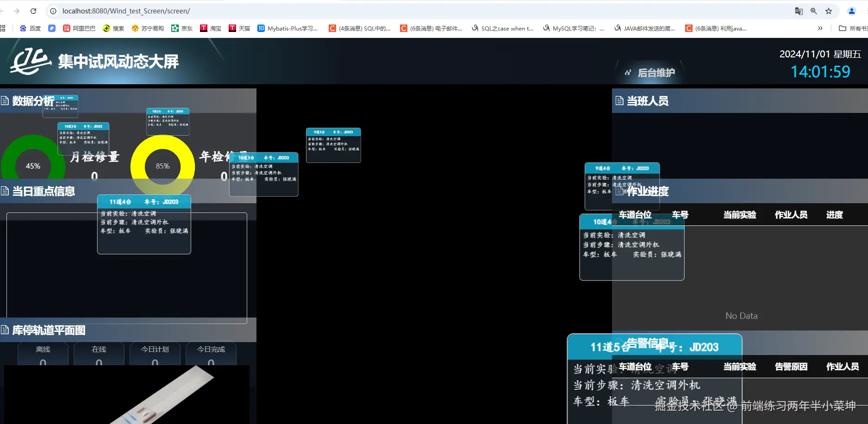The width and height of the screenshot is (868, 424).
Task: Click the 当班人员 panel title
Action: point(648,101)
